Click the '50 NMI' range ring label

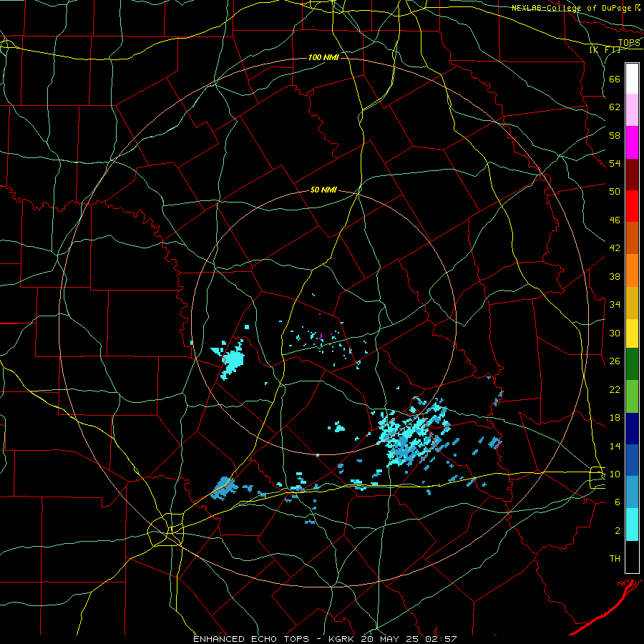click(x=323, y=190)
